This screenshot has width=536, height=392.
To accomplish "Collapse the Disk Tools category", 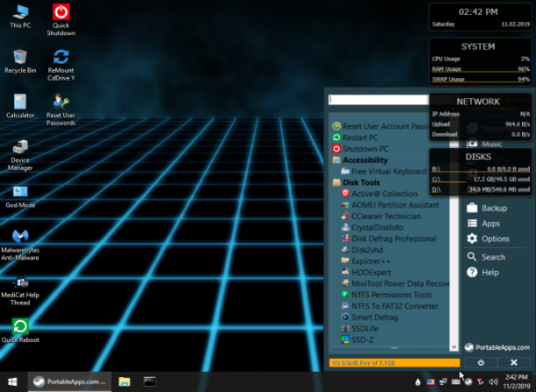I will click(356, 183).
